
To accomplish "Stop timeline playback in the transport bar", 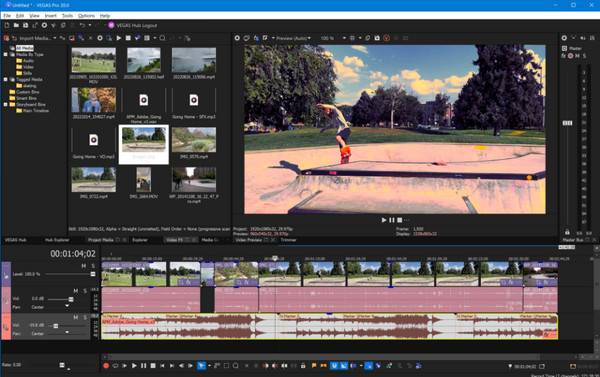I will (x=153, y=366).
